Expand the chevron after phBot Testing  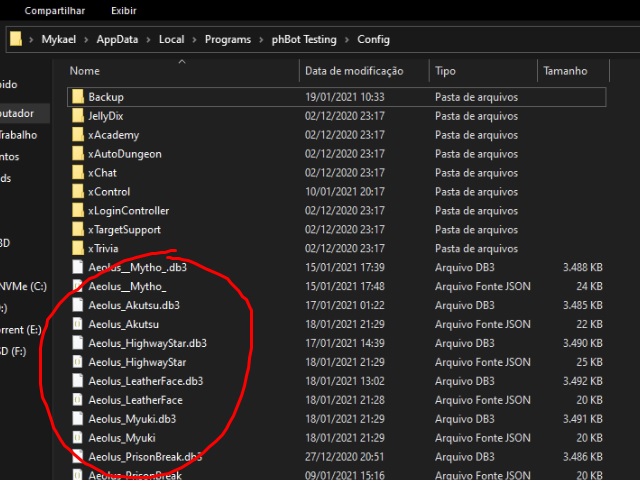click(347, 40)
